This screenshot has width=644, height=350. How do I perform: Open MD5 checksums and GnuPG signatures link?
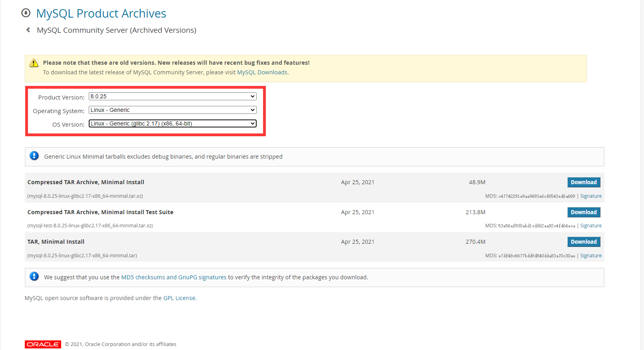pyautogui.click(x=174, y=277)
